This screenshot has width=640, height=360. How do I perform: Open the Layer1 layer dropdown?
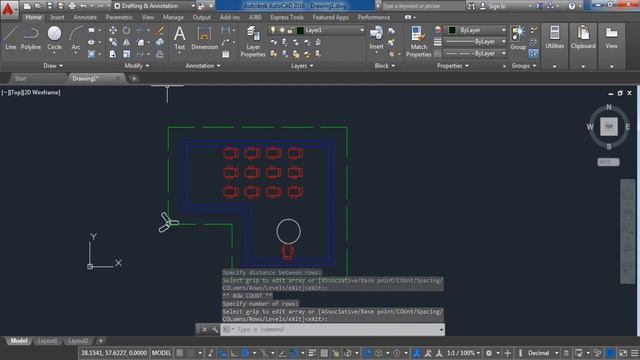point(316,30)
